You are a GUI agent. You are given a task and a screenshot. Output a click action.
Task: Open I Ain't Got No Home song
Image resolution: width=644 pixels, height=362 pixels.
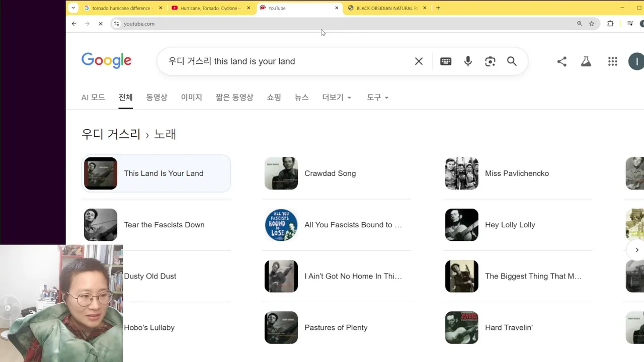[x=337, y=276]
